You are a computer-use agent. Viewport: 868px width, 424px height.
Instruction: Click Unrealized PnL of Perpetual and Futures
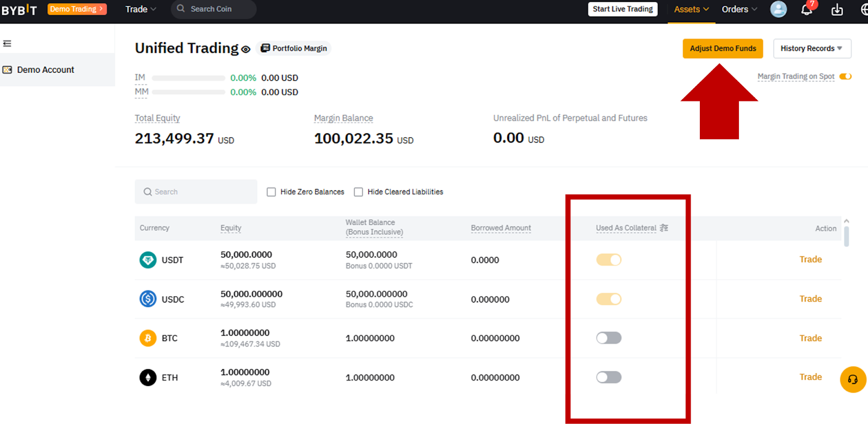coord(570,118)
